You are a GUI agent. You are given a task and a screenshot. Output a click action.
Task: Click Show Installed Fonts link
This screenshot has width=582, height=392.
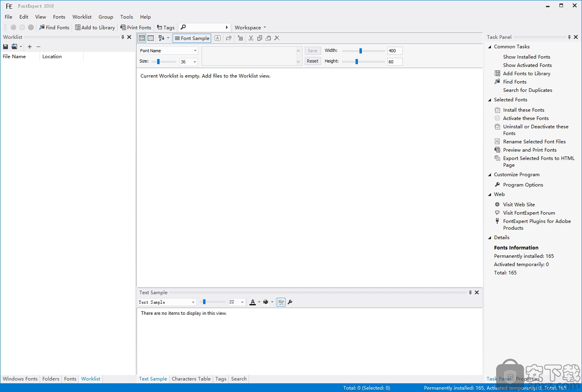click(527, 57)
